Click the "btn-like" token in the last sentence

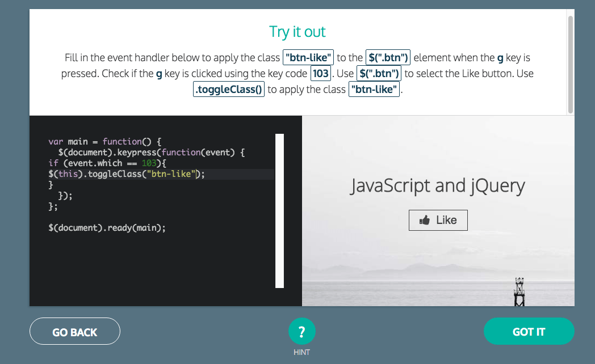374,89
